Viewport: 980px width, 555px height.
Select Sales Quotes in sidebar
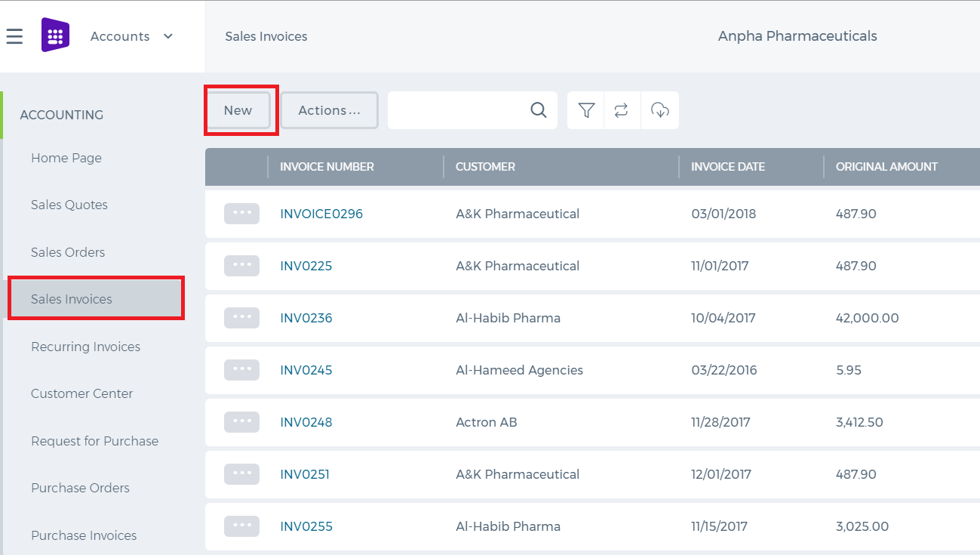69,205
